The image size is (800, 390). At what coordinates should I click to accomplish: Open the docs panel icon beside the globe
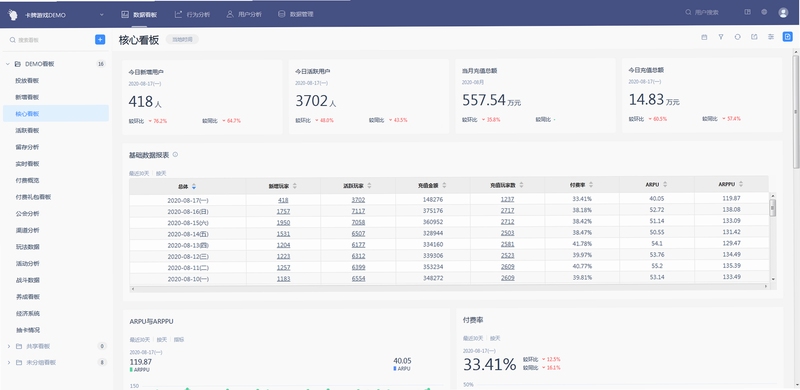click(747, 12)
